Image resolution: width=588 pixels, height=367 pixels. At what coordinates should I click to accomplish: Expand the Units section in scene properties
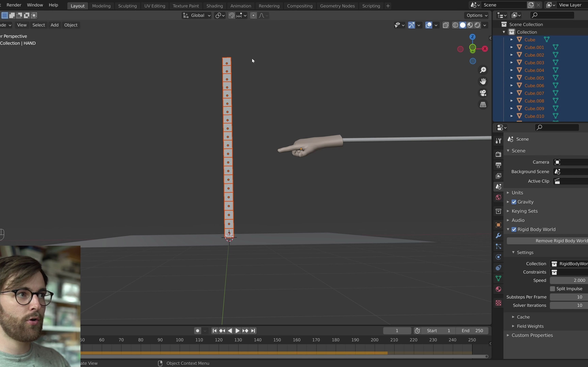click(517, 192)
